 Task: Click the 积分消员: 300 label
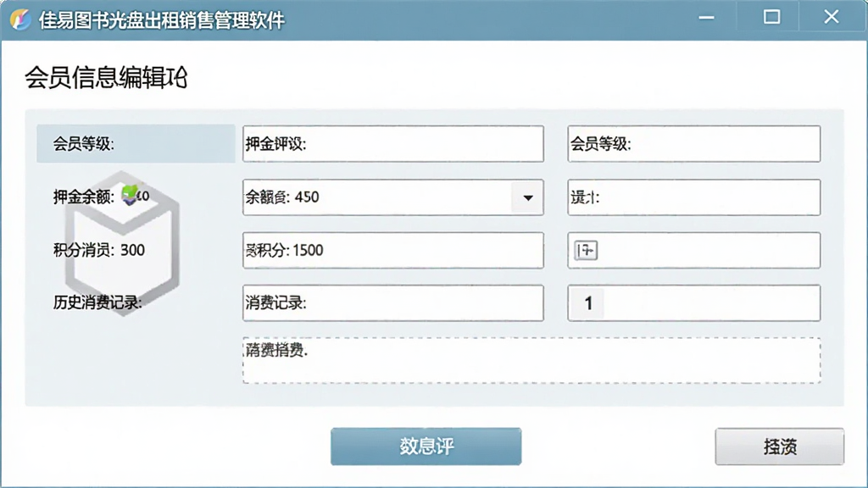coord(99,250)
